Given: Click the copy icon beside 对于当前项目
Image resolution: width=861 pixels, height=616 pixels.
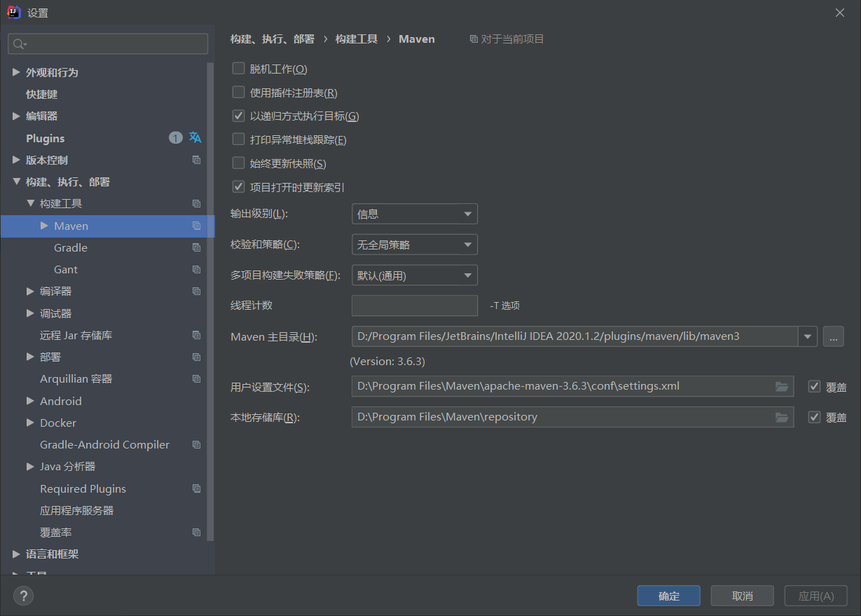Looking at the screenshot, I should click(474, 39).
